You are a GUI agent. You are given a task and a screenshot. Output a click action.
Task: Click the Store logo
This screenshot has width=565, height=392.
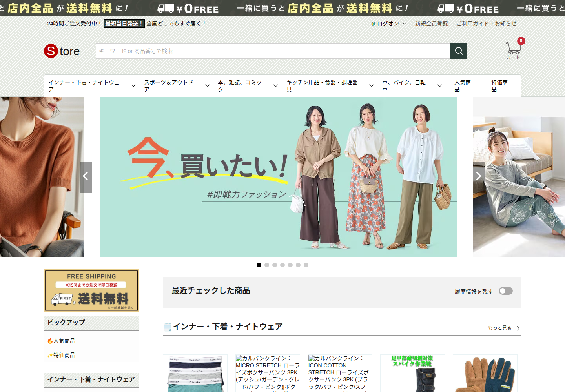point(62,51)
